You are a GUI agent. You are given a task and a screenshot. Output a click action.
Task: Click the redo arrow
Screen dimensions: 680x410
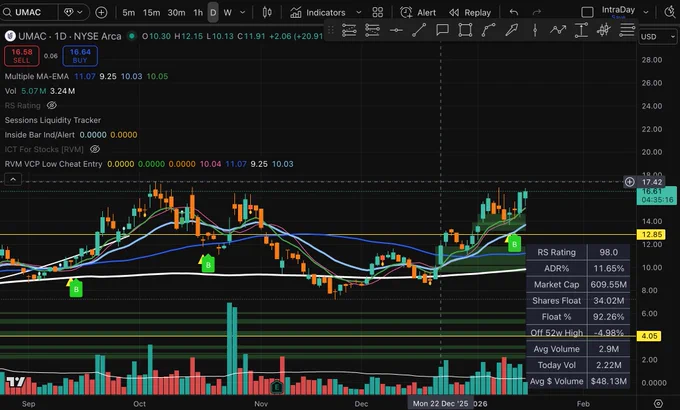pyautogui.click(x=537, y=13)
